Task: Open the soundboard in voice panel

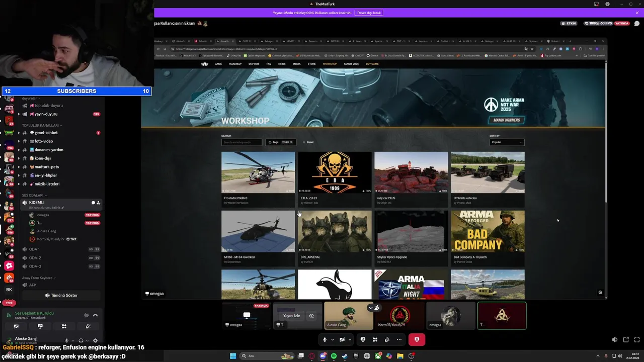Action: click(x=88, y=326)
